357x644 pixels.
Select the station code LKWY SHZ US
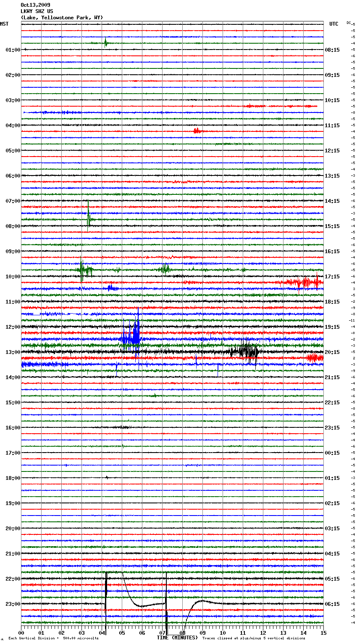pyautogui.click(x=37, y=11)
